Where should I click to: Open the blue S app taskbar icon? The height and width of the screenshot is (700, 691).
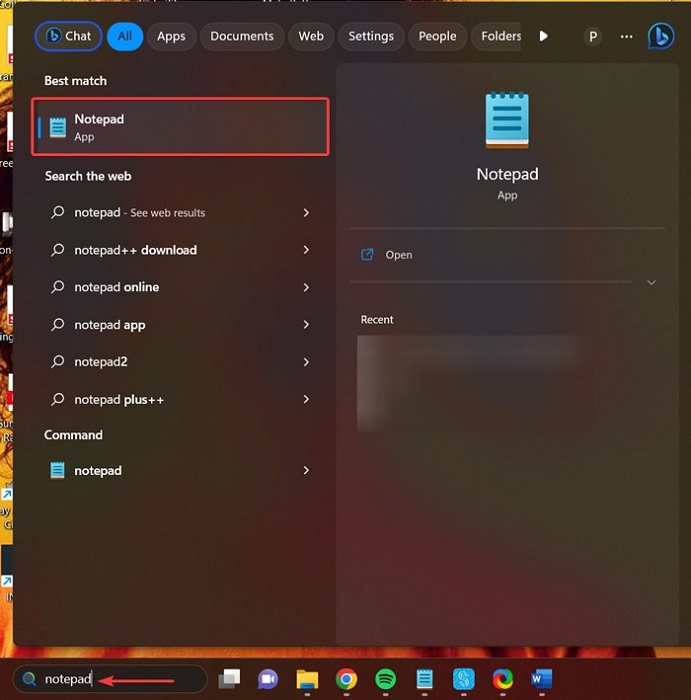click(463, 679)
